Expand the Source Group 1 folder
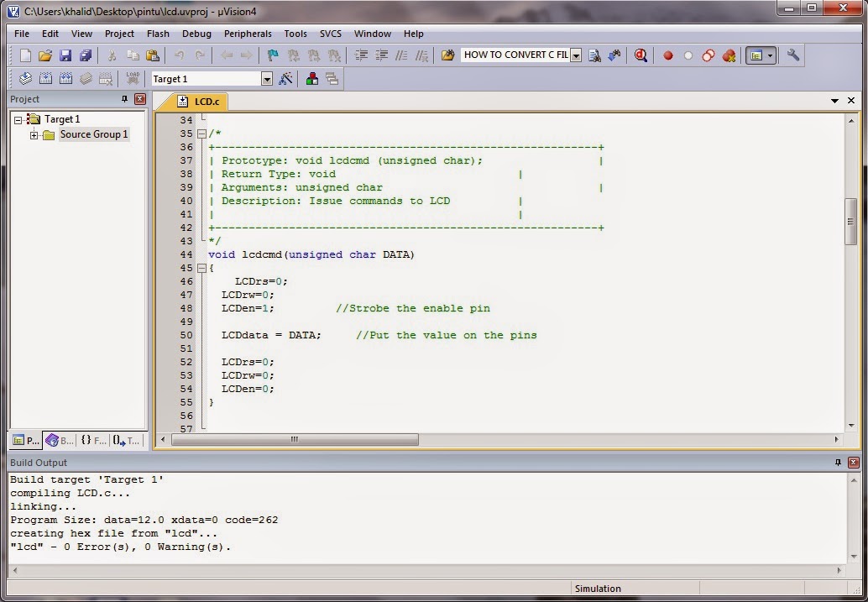 tap(34, 134)
